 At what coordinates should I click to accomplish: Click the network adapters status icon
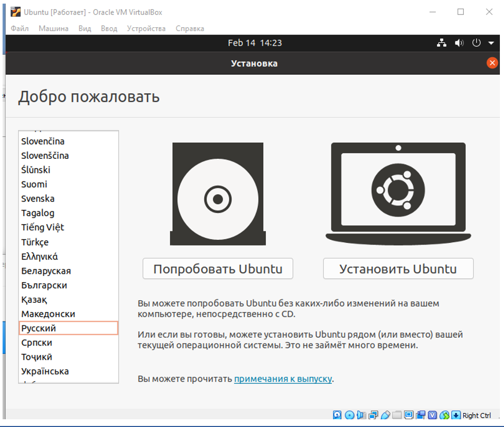373,415
